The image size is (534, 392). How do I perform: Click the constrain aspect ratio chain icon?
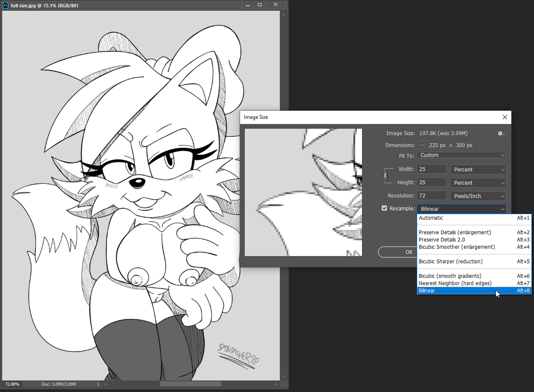(x=385, y=176)
